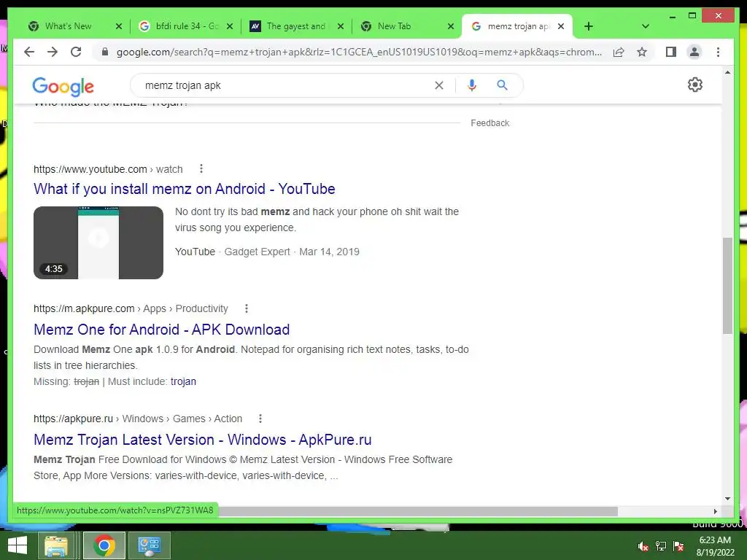Open options for apkpure.ru result
This screenshot has width=747, height=560.
click(x=260, y=419)
